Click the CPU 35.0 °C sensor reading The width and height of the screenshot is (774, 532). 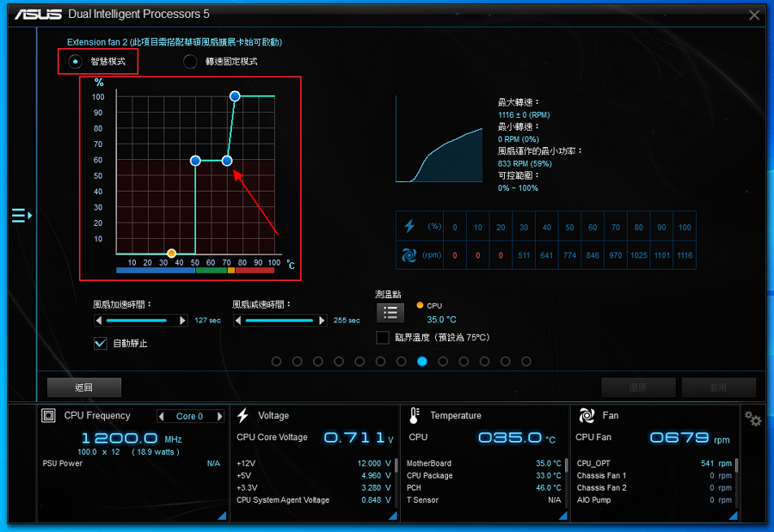click(441, 320)
